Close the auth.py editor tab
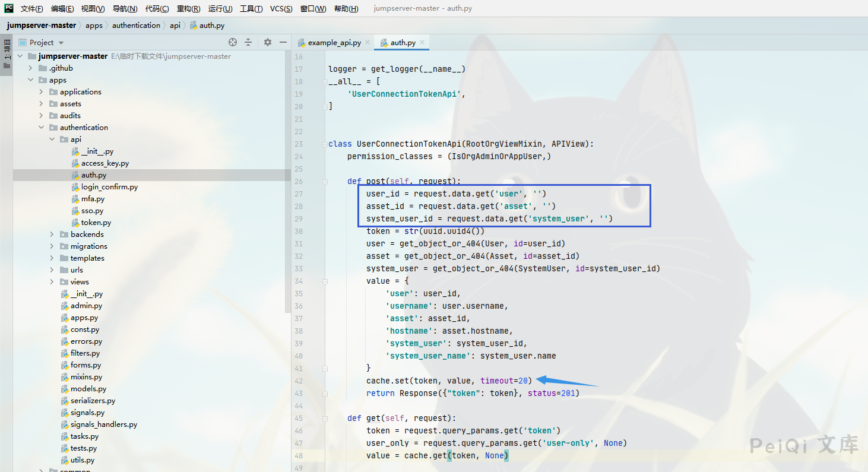The width and height of the screenshot is (868, 472). click(x=422, y=42)
